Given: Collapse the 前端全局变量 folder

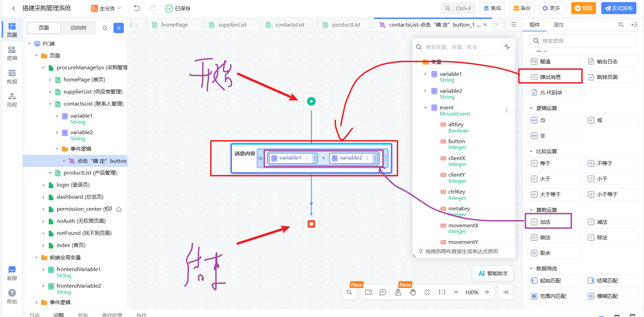Looking at the screenshot, I should [x=37, y=258].
